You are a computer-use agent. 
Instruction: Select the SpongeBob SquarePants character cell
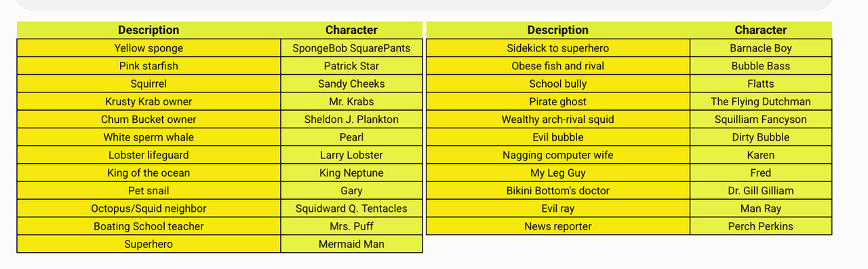click(351, 48)
